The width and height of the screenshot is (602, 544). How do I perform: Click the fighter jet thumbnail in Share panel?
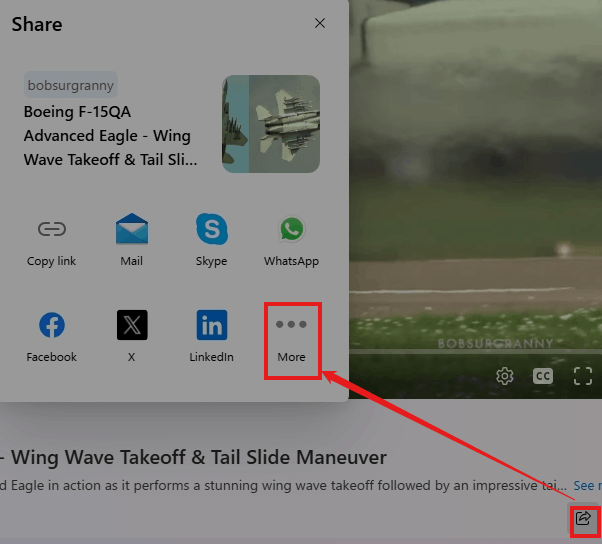[x=271, y=124]
